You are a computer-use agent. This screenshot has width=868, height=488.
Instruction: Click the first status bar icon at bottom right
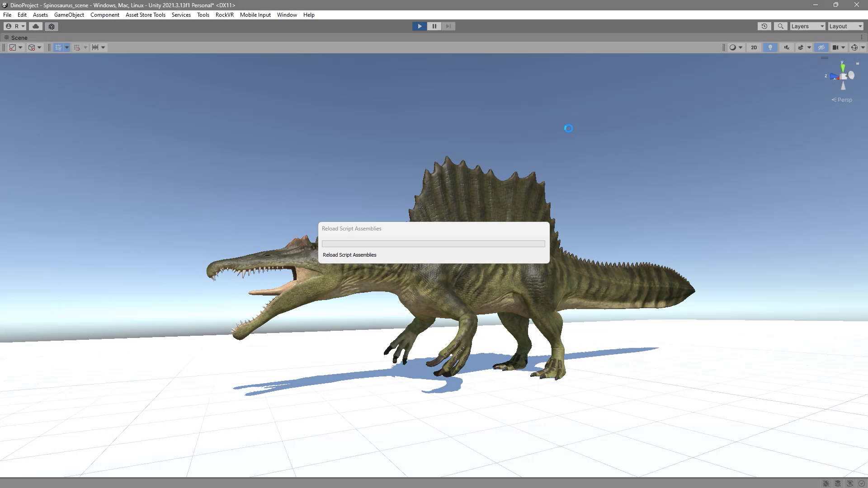pyautogui.click(x=826, y=483)
